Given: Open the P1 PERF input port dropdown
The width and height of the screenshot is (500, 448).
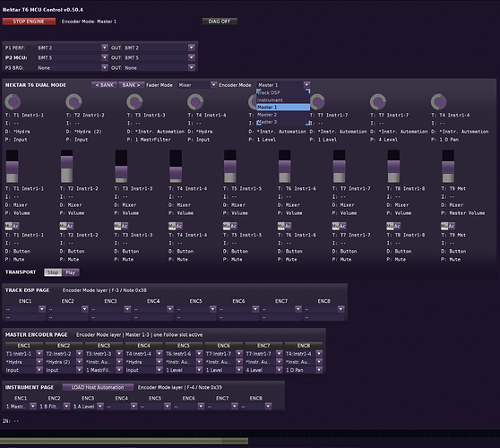Looking at the screenshot, I should click(x=73, y=47).
